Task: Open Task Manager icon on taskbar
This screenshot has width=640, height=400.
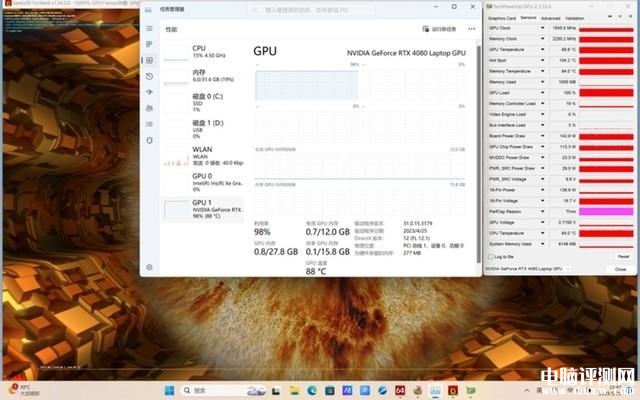Action: click(435, 391)
